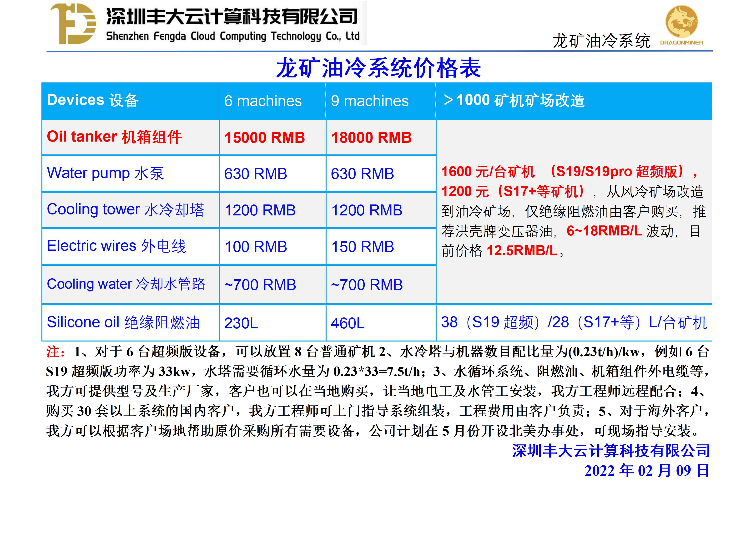The width and height of the screenshot is (756, 535).
Task: Click the date 2022 年 02 月 09 日
Action: pos(647,471)
